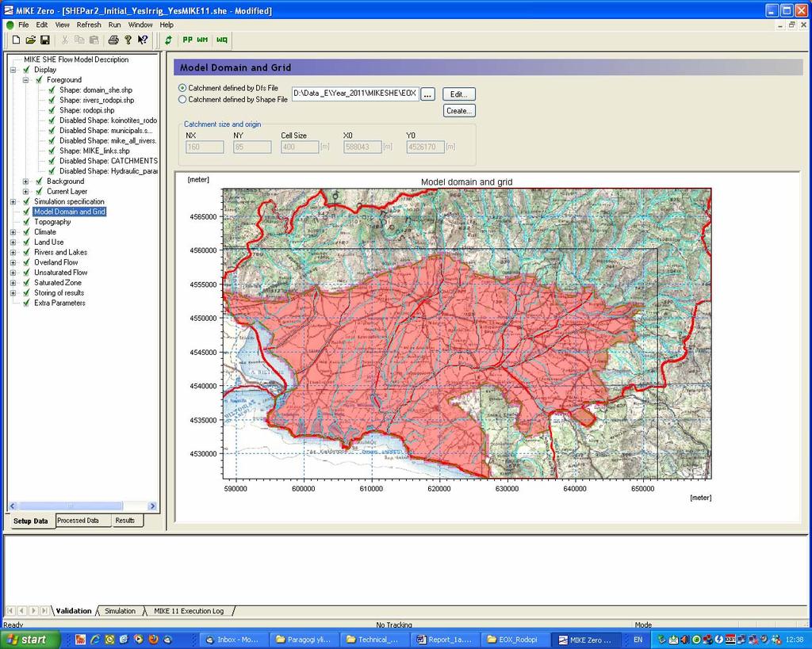Collapse the Foreground tree node
Screen dimensions: 812x649
[x=26, y=80]
